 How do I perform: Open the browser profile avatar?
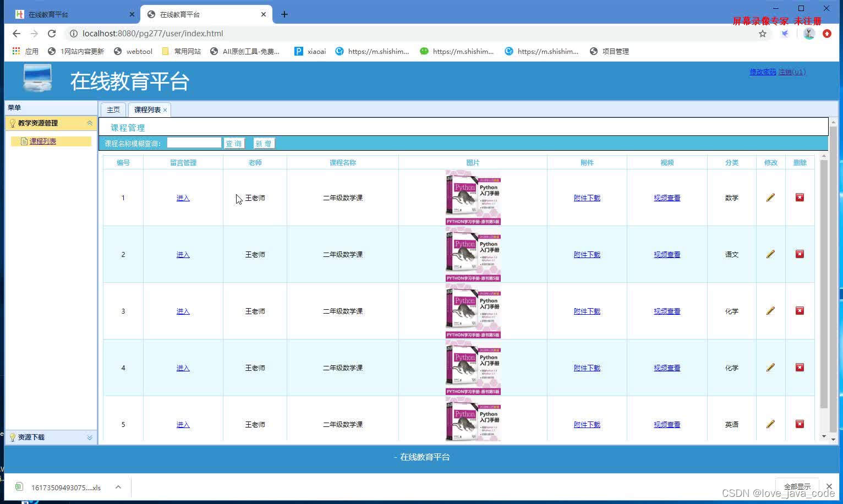pyautogui.click(x=809, y=34)
